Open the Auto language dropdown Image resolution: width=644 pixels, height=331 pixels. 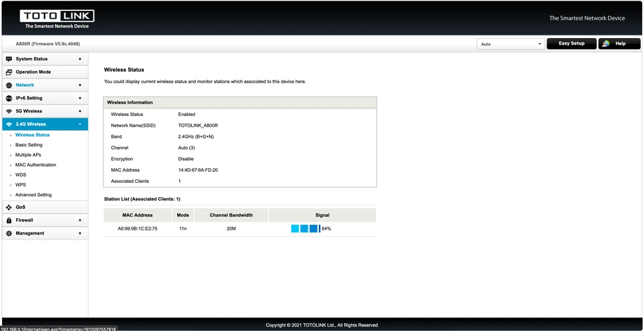click(x=511, y=44)
